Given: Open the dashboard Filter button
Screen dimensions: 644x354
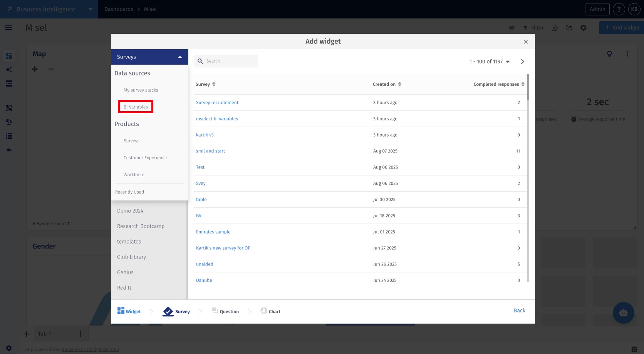Looking at the screenshot, I should (533, 28).
